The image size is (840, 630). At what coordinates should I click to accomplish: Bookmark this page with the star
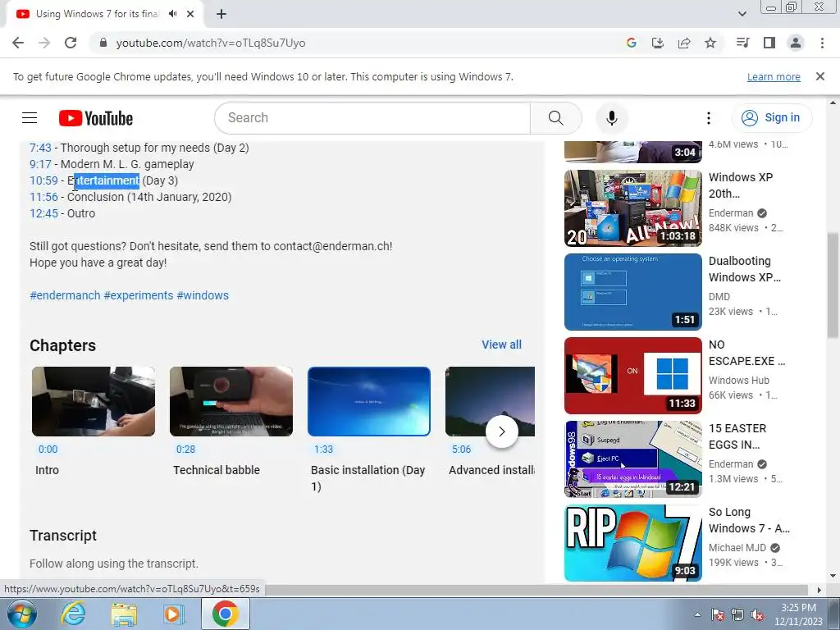(x=710, y=43)
